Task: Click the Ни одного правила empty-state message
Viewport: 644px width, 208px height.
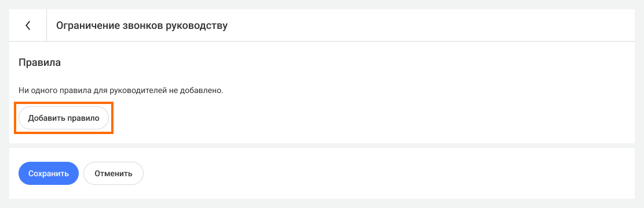Action: pyautogui.click(x=120, y=90)
